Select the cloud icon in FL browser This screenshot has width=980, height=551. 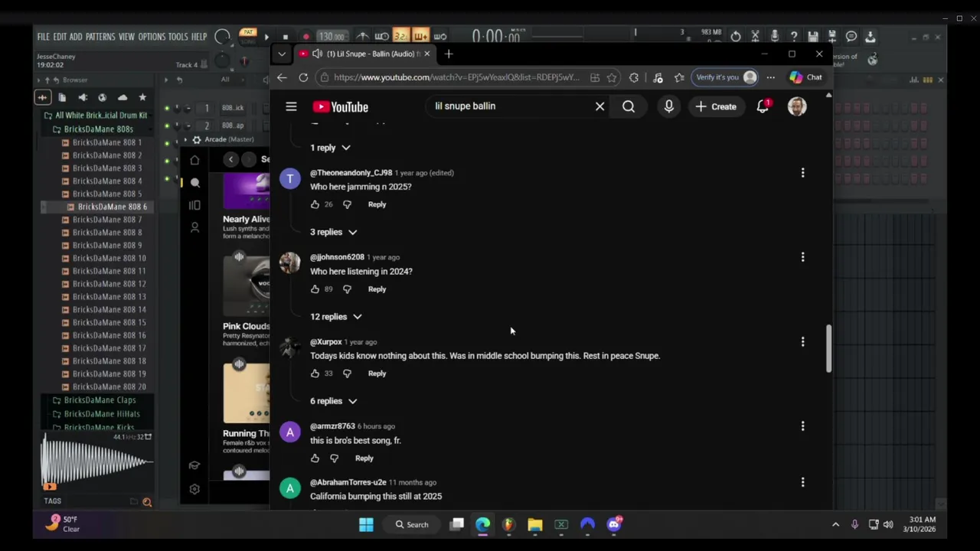(x=122, y=97)
